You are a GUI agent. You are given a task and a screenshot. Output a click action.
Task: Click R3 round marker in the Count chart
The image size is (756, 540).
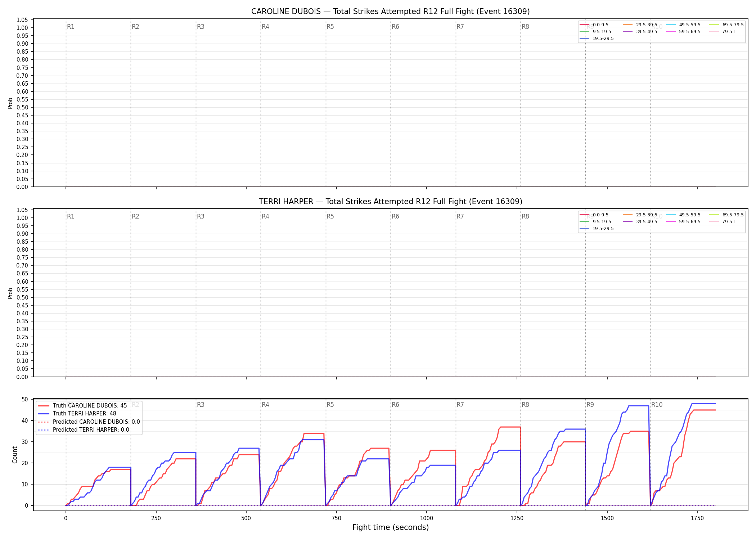click(201, 405)
